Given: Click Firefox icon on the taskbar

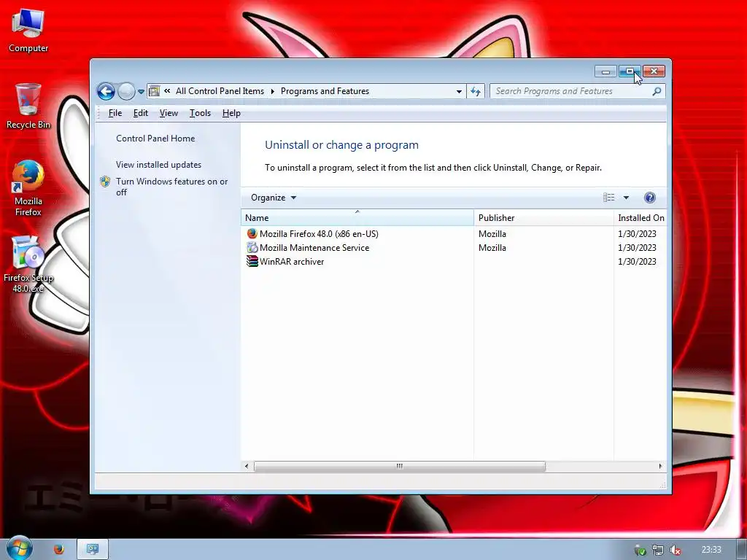Looking at the screenshot, I should [58, 549].
